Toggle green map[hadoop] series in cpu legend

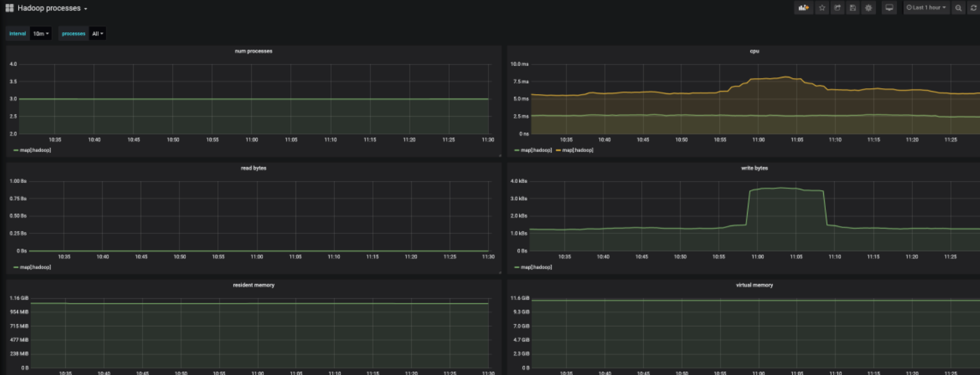tap(536, 150)
